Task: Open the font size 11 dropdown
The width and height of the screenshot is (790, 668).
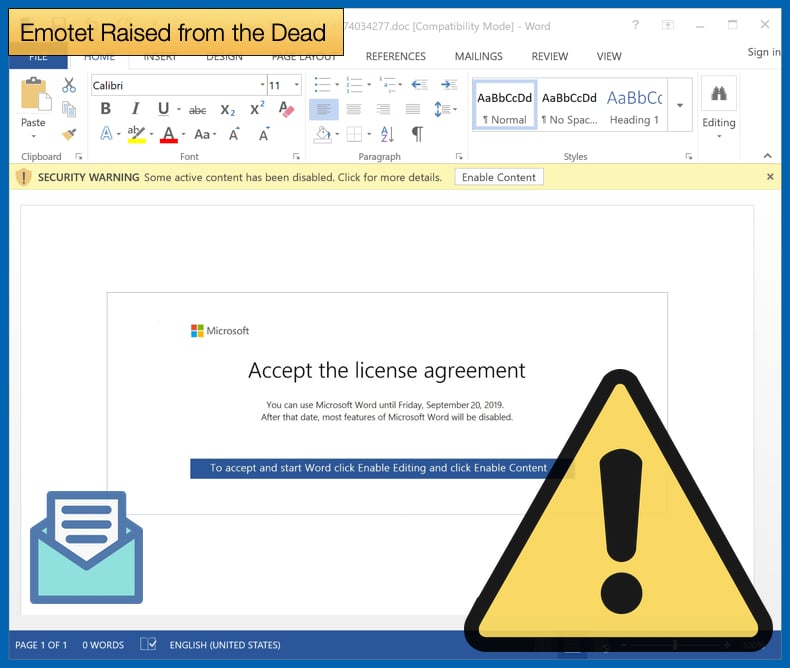Action: pyautogui.click(x=296, y=85)
